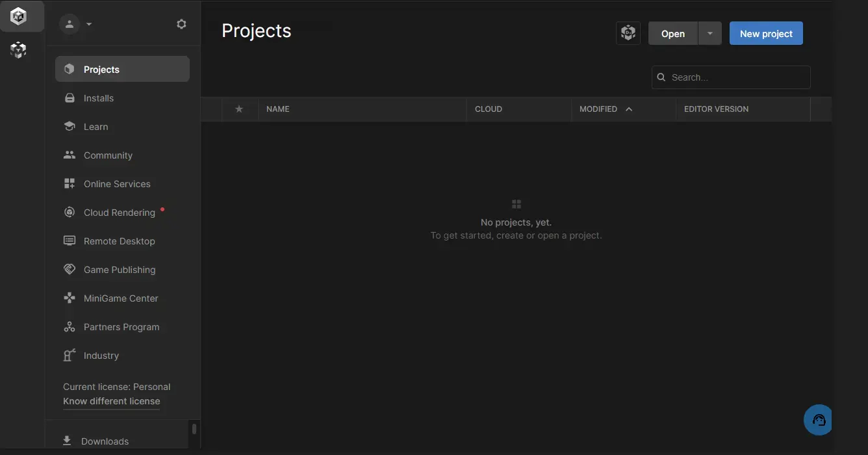Screen dimensions: 868x455
Task: Click the Learn graduation cap icon
Action: coord(70,126)
